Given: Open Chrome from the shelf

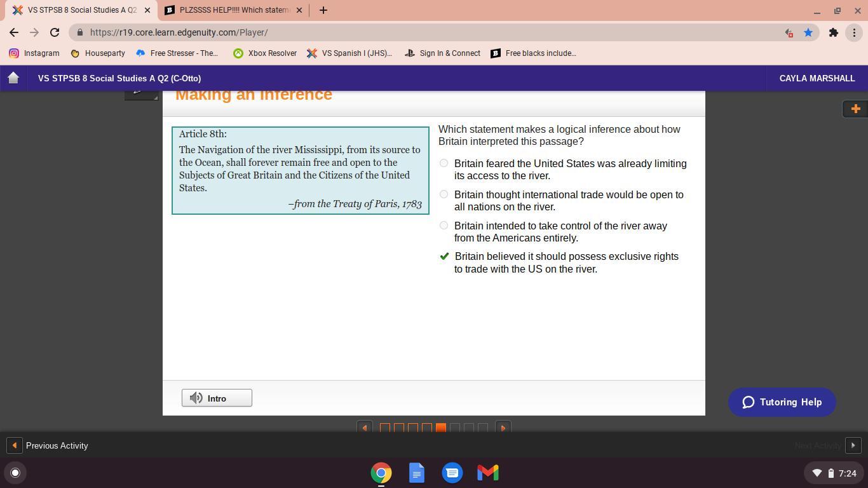Looking at the screenshot, I should pos(381,473).
